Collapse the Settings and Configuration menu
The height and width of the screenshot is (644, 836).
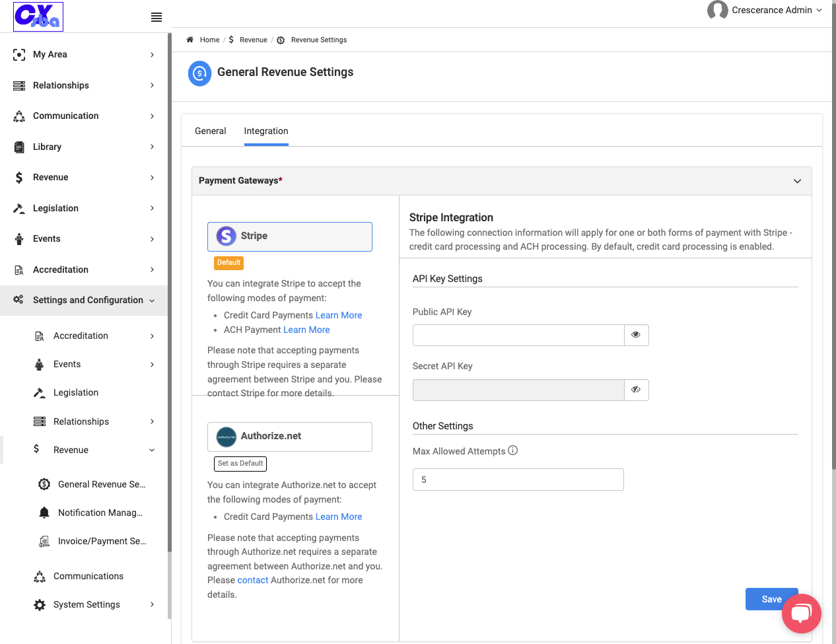pyautogui.click(x=152, y=301)
